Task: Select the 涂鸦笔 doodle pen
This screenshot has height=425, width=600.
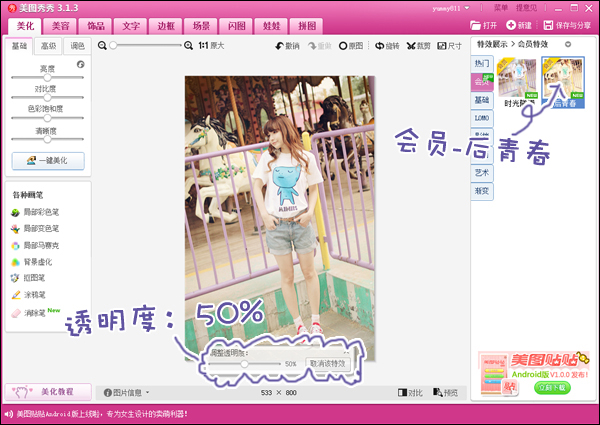Action: pyautogui.click(x=28, y=295)
